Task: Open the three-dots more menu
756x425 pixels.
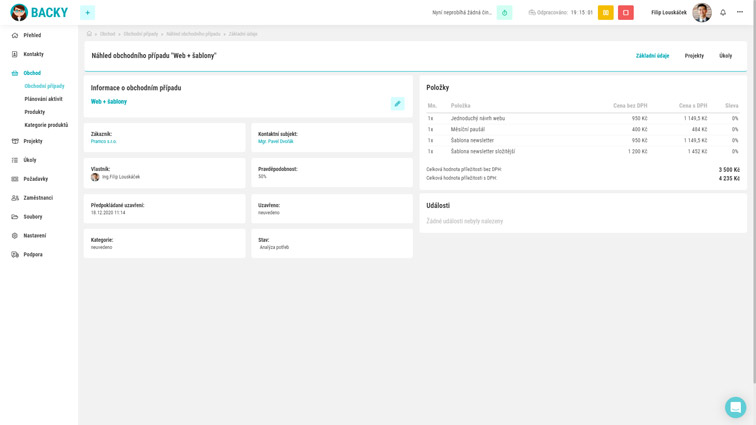Action: tap(740, 12)
